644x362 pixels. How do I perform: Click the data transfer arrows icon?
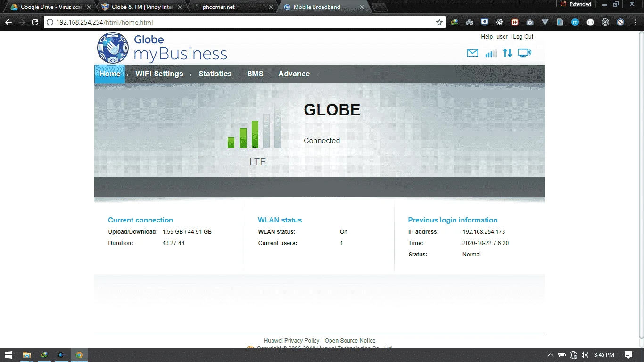click(x=507, y=53)
